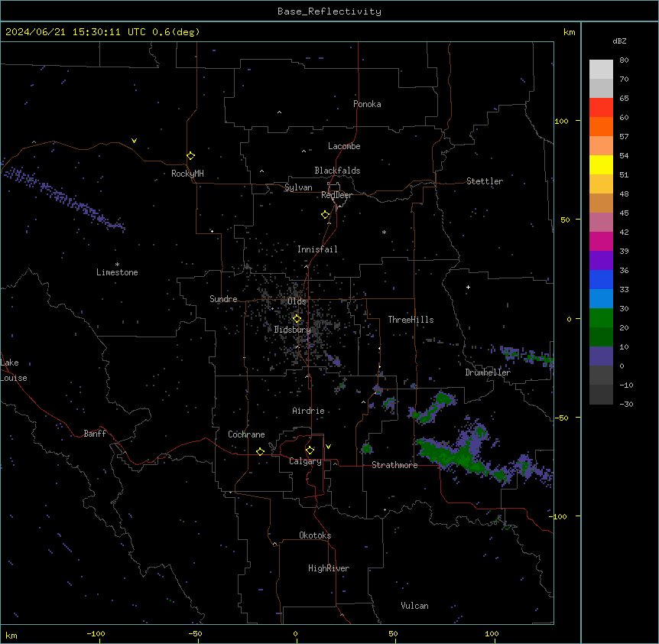Choose the dark green legend swatch
Screen dimensions: 659x644
pyautogui.click(x=601, y=337)
